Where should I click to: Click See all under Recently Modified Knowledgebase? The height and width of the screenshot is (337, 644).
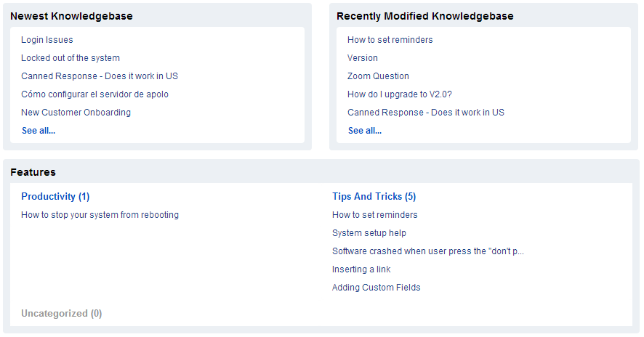(365, 131)
